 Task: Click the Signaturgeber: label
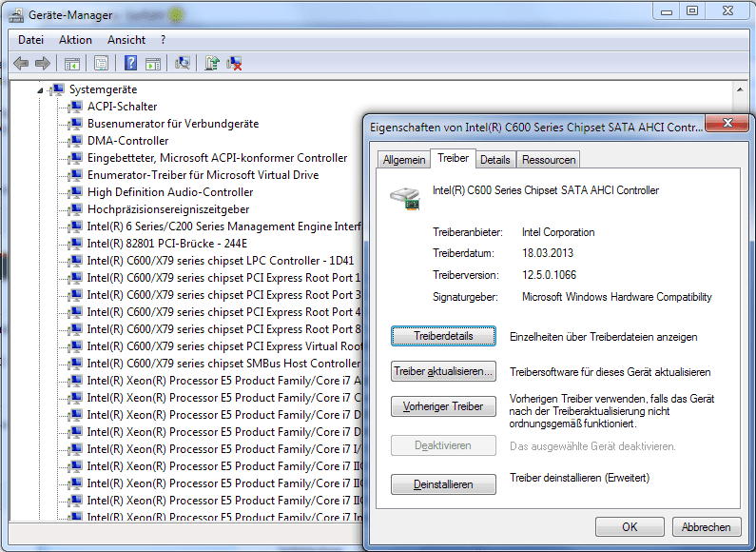465,297
